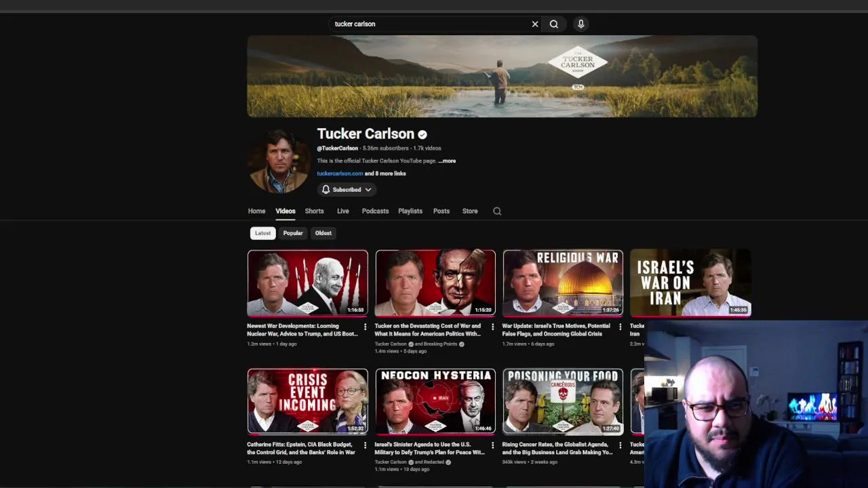Image resolution: width=868 pixels, height=488 pixels.
Task: Click the Subscribed button label
Action: 347,190
